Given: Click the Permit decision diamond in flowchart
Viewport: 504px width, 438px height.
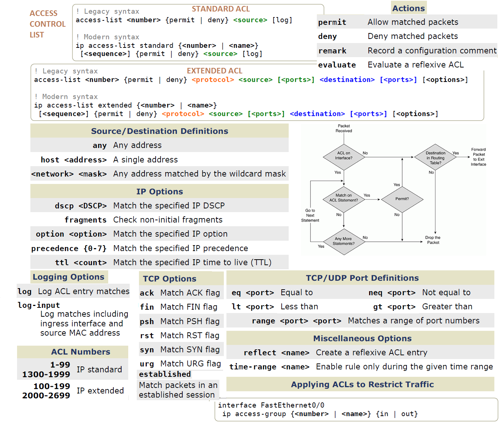Looking at the screenshot, I should pos(402,199).
